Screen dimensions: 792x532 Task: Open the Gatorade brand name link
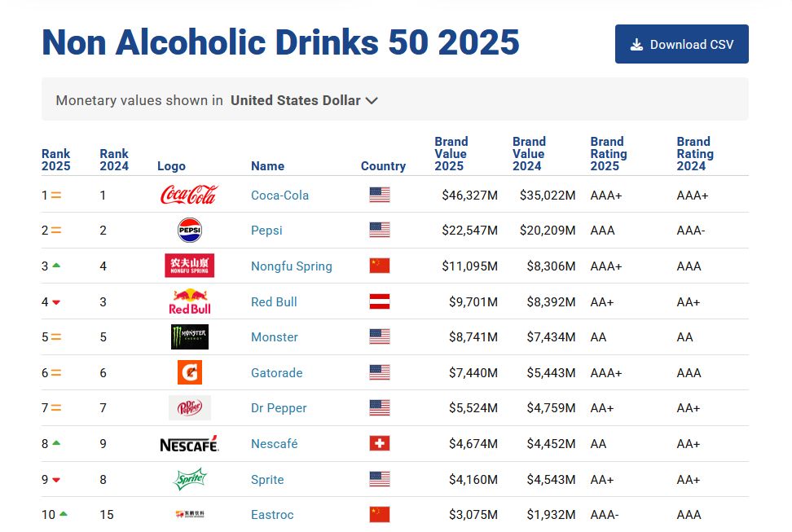[x=276, y=373]
